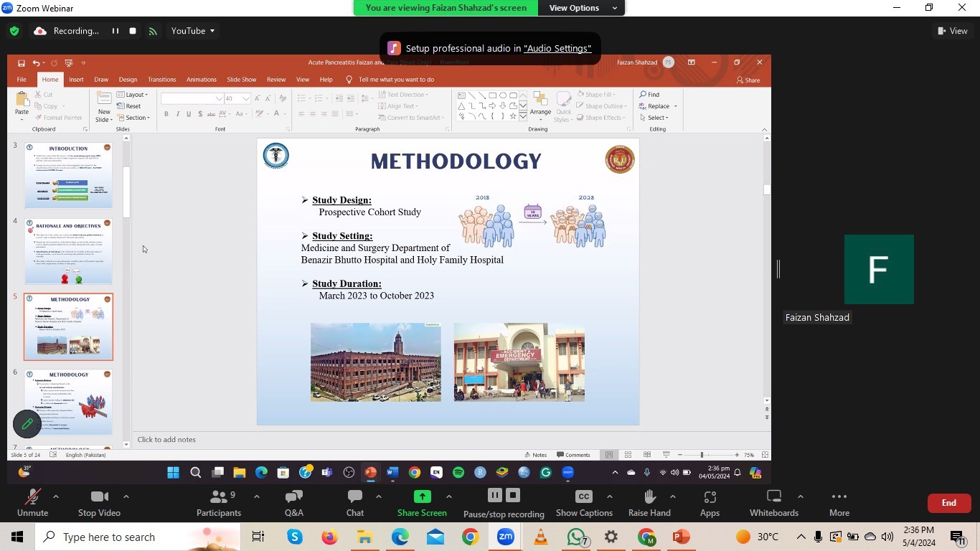Screen dimensions: 980x551
Task: Click the green annotate pencil button
Action: coord(27,424)
